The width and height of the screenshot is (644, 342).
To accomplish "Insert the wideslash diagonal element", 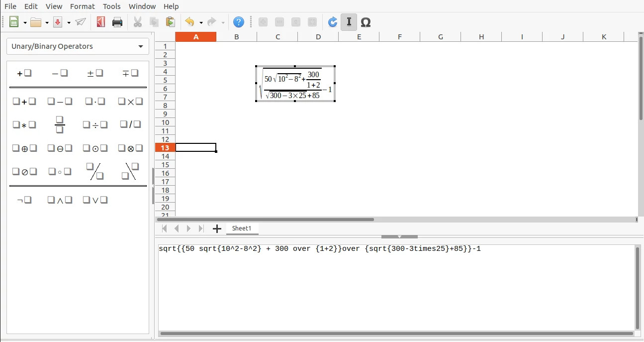I will click(x=95, y=171).
